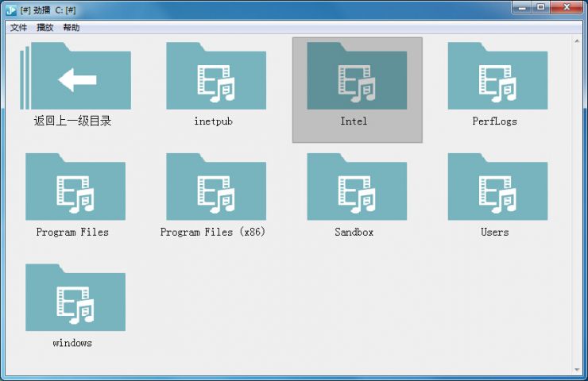Open the 帮助 menu
The height and width of the screenshot is (381, 588).
click(x=72, y=28)
